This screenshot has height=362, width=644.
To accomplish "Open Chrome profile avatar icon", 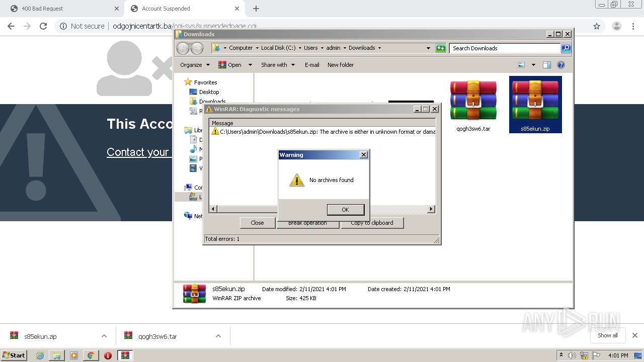I will click(x=616, y=26).
